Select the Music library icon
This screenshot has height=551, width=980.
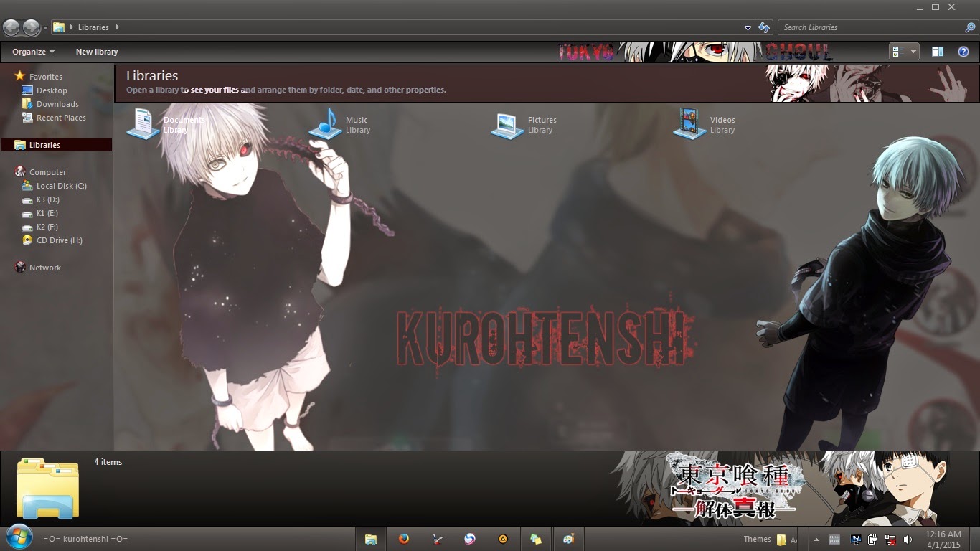click(x=326, y=123)
